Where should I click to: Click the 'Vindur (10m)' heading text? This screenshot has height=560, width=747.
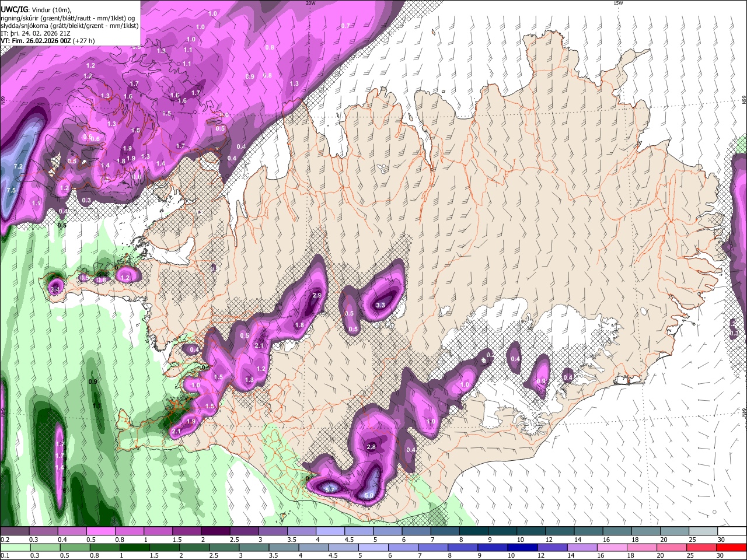pyautogui.click(x=51, y=10)
